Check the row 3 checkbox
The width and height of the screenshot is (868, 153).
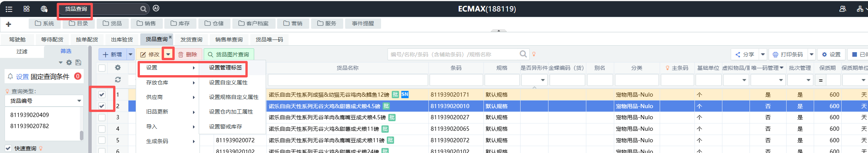coord(102,117)
